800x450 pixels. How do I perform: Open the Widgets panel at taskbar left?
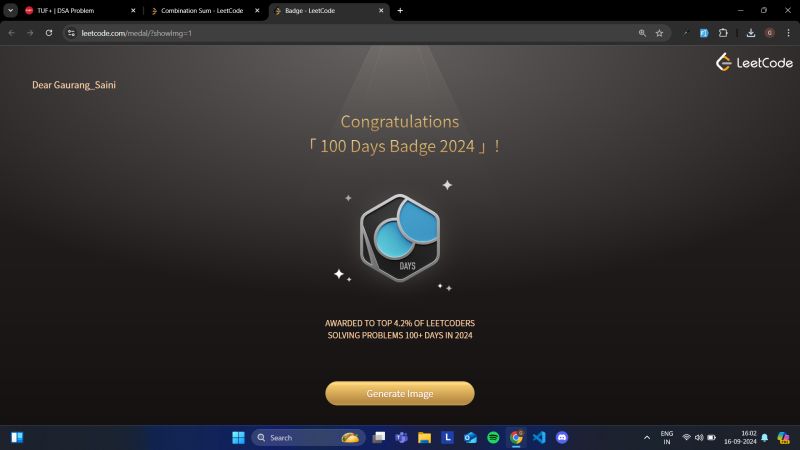pos(17,437)
